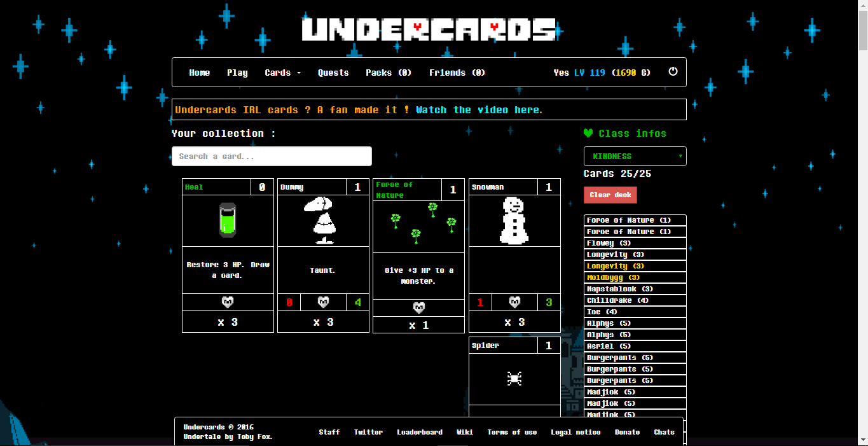Click the Taunt. description on Dummy card

[x=323, y=270]
